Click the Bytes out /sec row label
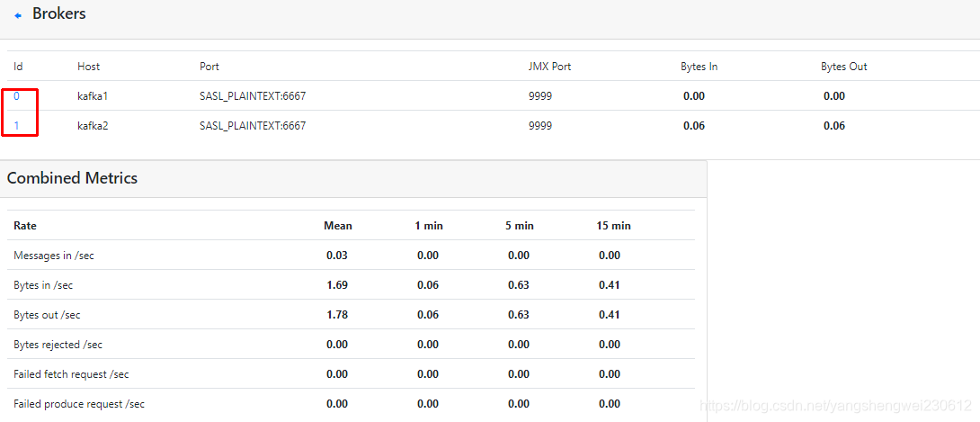Image resolution: width=980 pixels, height=422 pixels. tap(47, 315)
